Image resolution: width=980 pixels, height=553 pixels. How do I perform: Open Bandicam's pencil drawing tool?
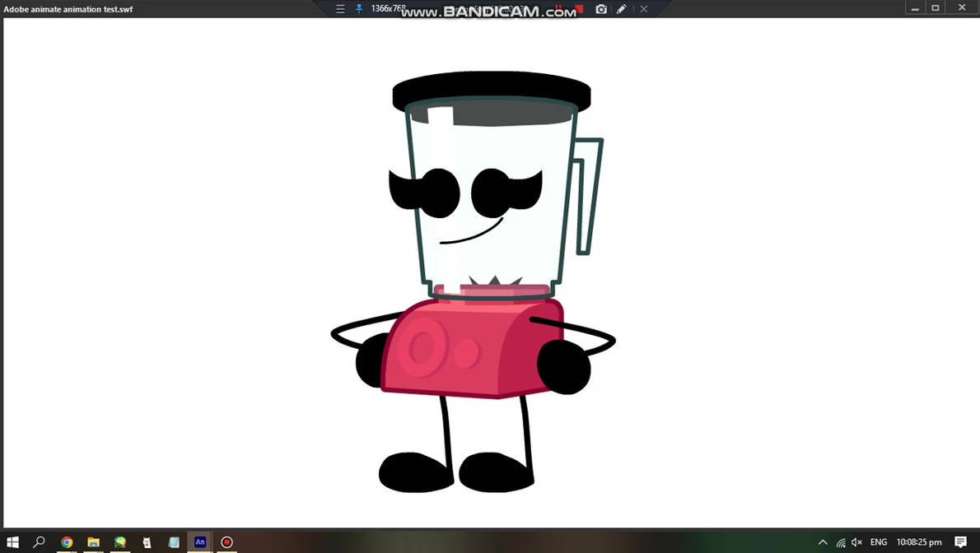622,8
